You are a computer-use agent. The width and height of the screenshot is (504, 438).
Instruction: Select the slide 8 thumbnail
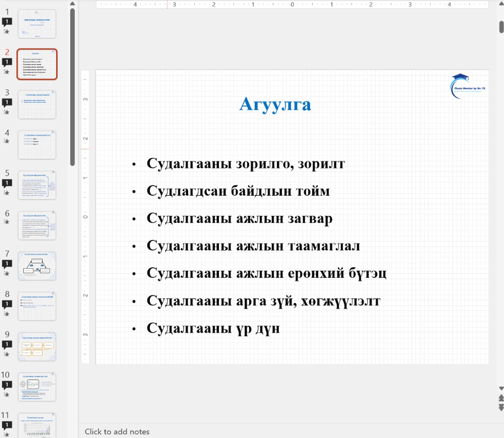pos(37,306)
